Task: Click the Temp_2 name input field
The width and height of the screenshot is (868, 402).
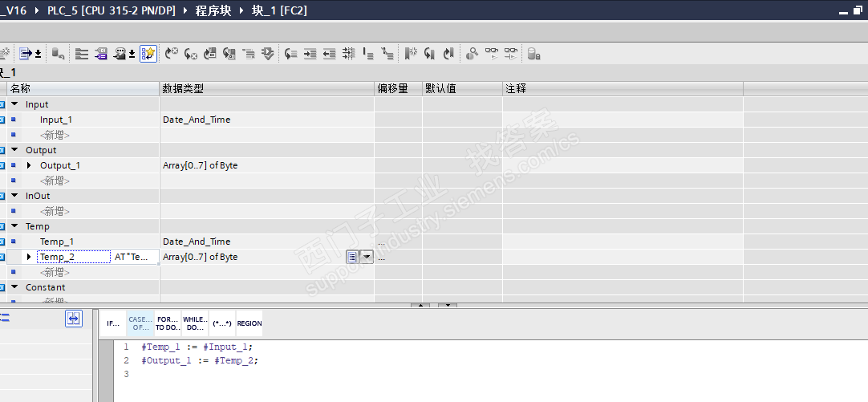Action: point(74,257)
